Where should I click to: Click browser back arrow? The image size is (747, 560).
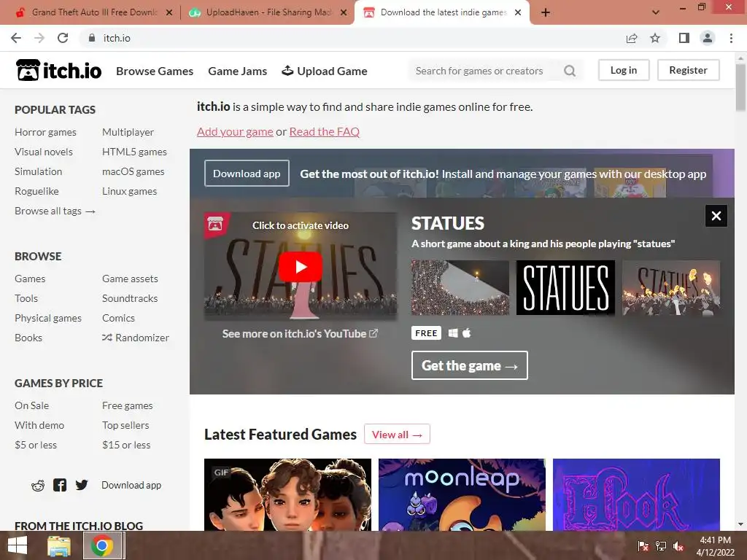(16, 38)
